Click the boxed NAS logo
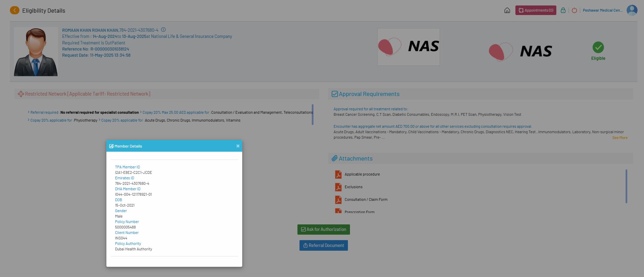 coord(409,47)
